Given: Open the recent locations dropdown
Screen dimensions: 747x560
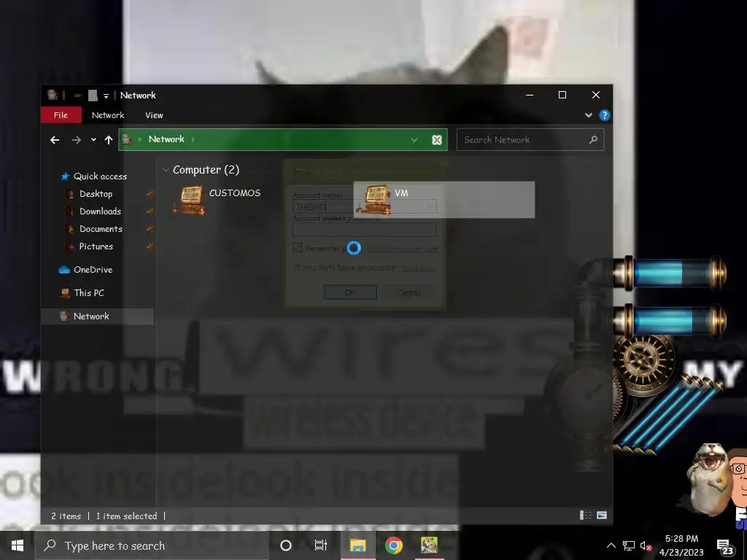Looking at the screenshot, I should click(93, 140).
